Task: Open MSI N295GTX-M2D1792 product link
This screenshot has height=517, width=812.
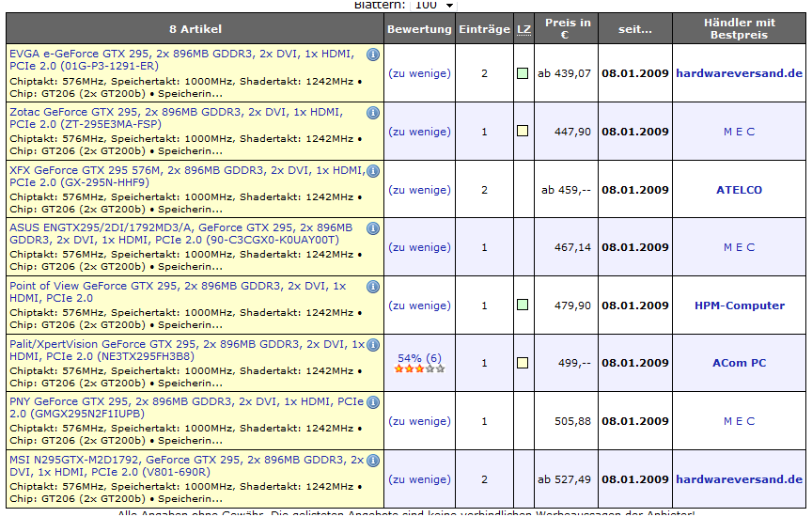Action: (186, 465)
